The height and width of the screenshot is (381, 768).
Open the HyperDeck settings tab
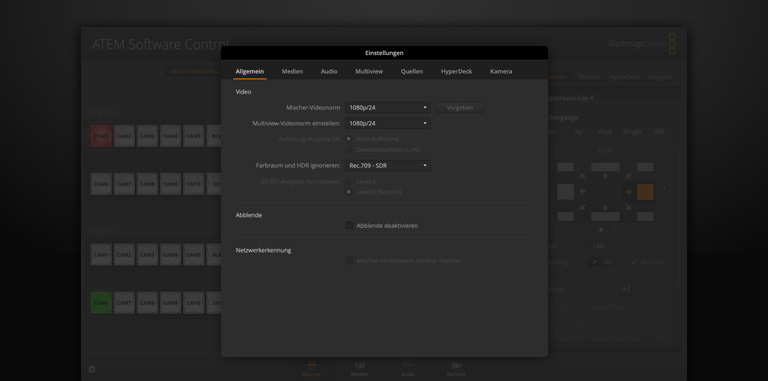tap(456, 71)
